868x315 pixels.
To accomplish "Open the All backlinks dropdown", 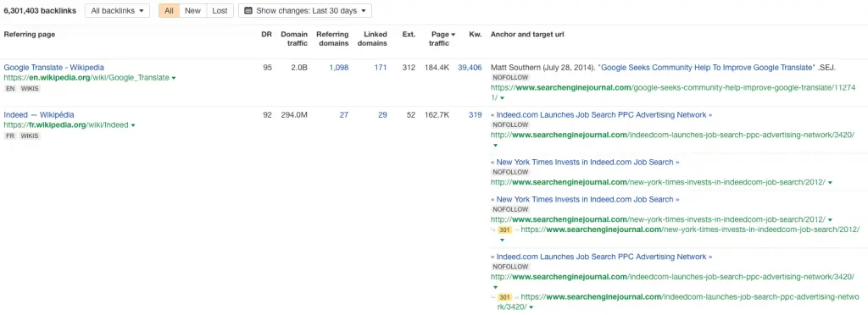I will click(117, 10).
